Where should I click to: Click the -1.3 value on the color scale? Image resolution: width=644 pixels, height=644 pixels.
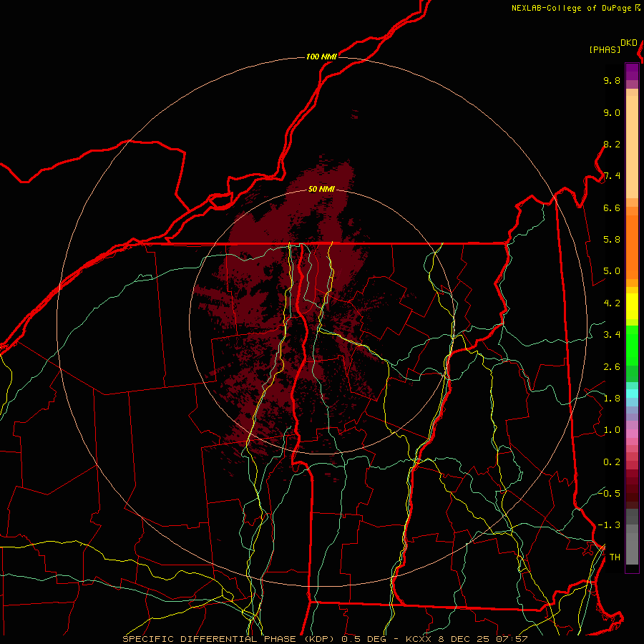click(609, 525)
